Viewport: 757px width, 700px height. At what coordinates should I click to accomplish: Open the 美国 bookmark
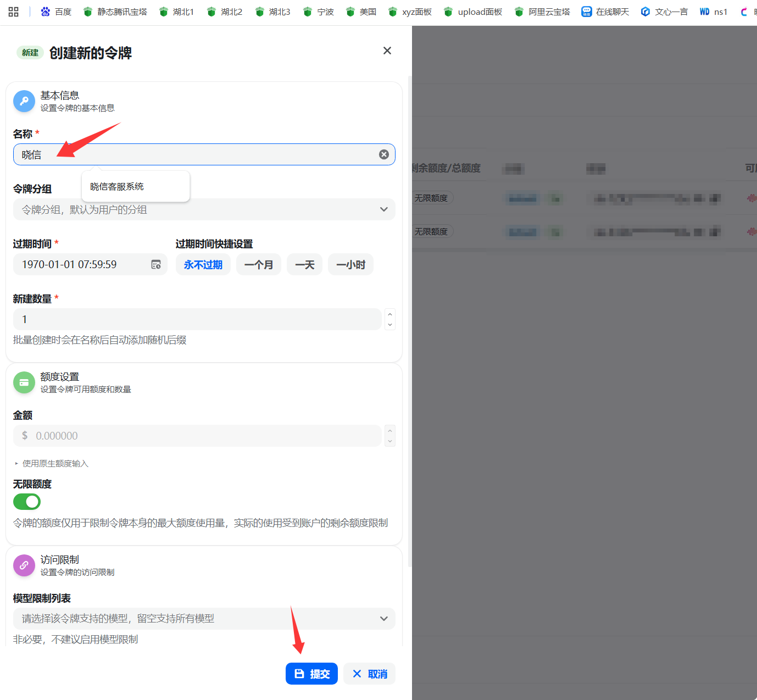click(x=361, y=12)
